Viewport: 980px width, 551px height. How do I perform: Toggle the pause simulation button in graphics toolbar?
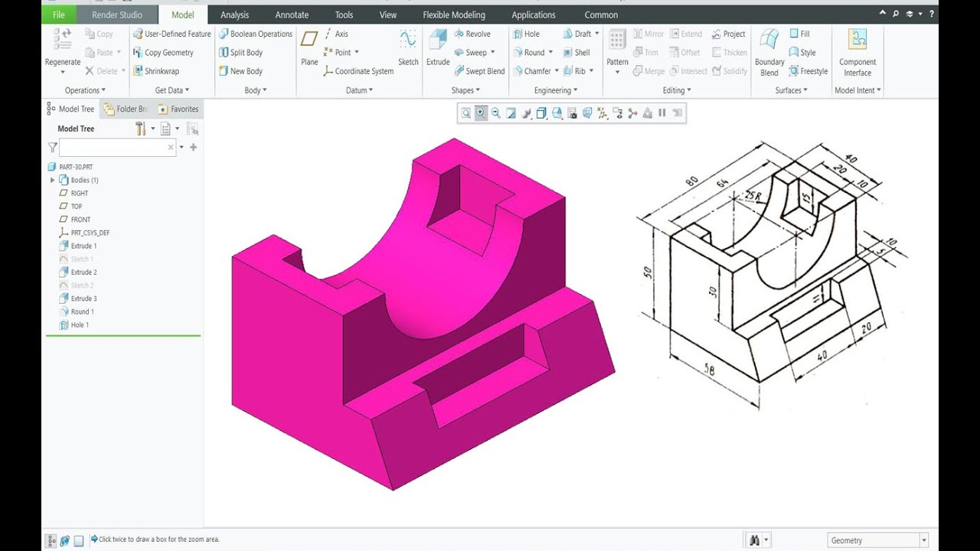[x=662, y=113]
